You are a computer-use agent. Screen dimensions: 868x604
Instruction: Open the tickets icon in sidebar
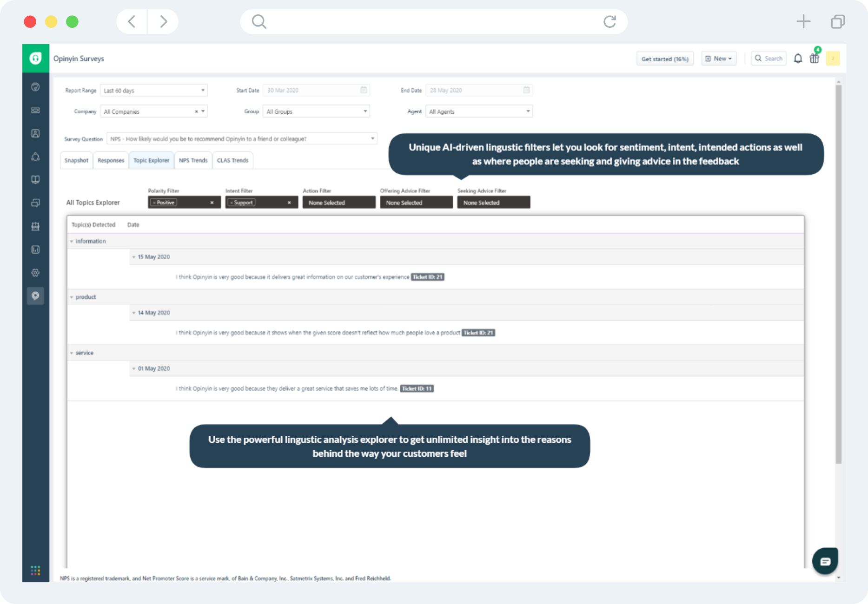(35, 110)
